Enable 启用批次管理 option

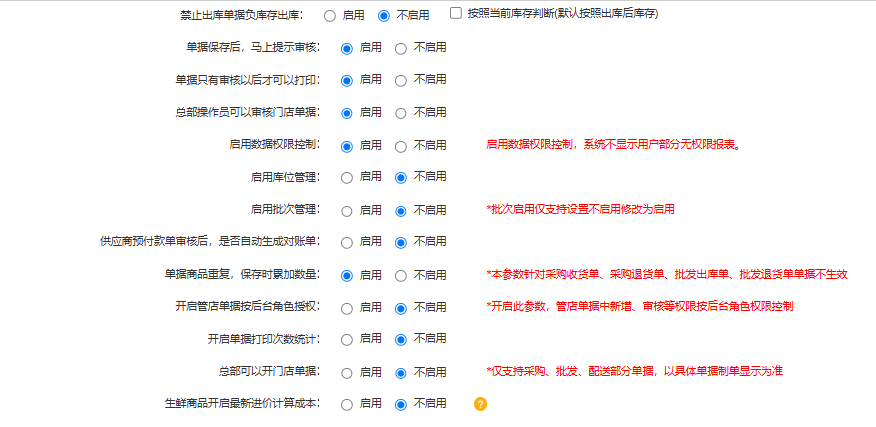[x=347, y=211]
